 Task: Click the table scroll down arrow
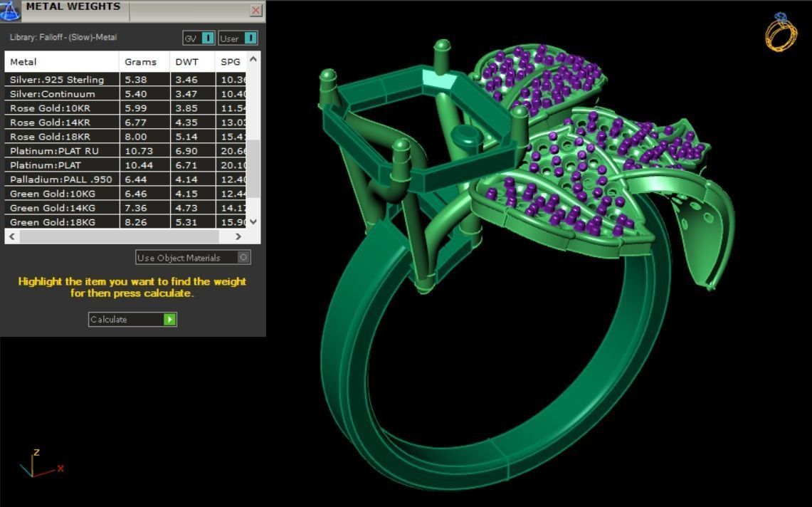[x=253, y=222]
